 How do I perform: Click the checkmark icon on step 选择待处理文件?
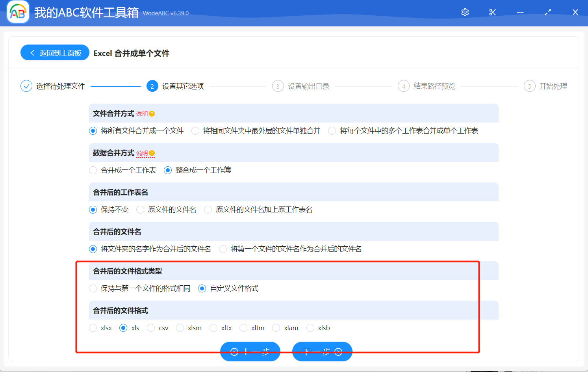coord(26,86)
